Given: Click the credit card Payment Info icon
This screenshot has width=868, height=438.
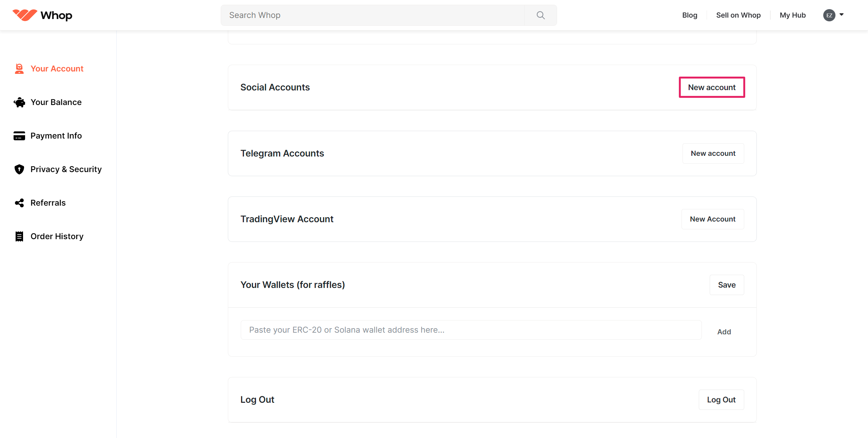Looking at the screenshot, I should pyautogui.click(x=19, y=136).
